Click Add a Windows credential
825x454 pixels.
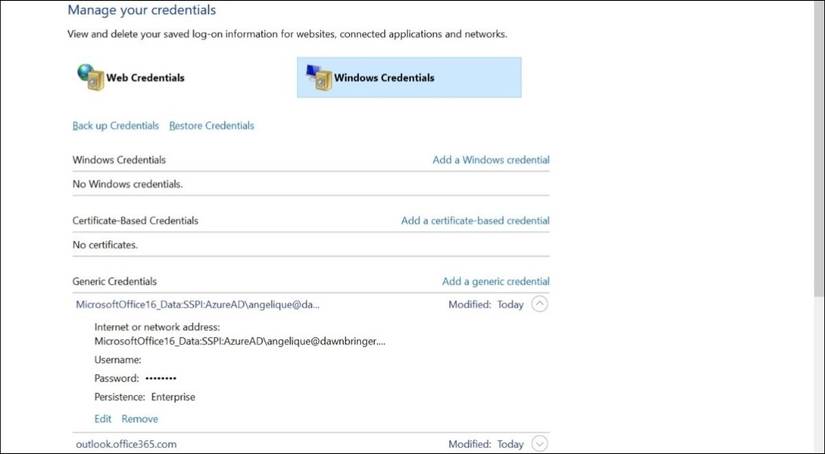pyautogui.click(x=491, y=160)
